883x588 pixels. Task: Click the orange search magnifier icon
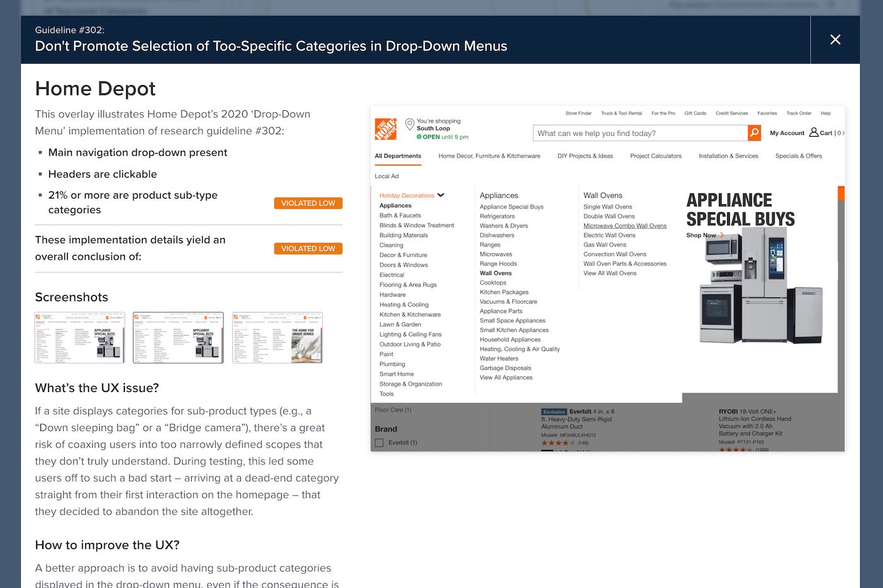(754, 133)
